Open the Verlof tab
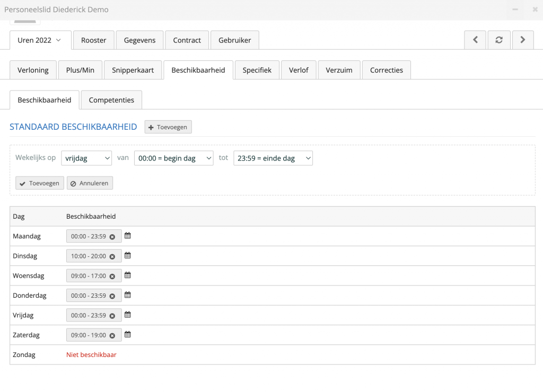This screenshot has height=392, width=543. coord(299,70)
